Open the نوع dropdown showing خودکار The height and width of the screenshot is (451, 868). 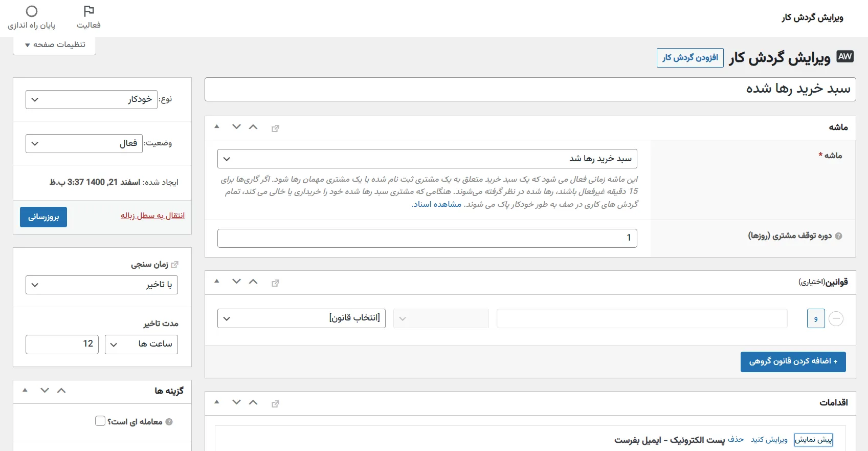click(x=92, y=99)
